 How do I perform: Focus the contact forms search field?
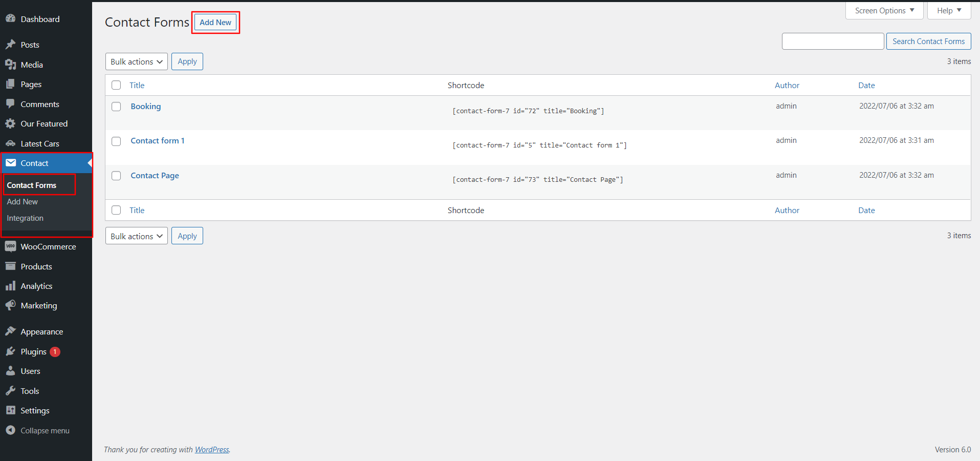(x=833, y=41)
